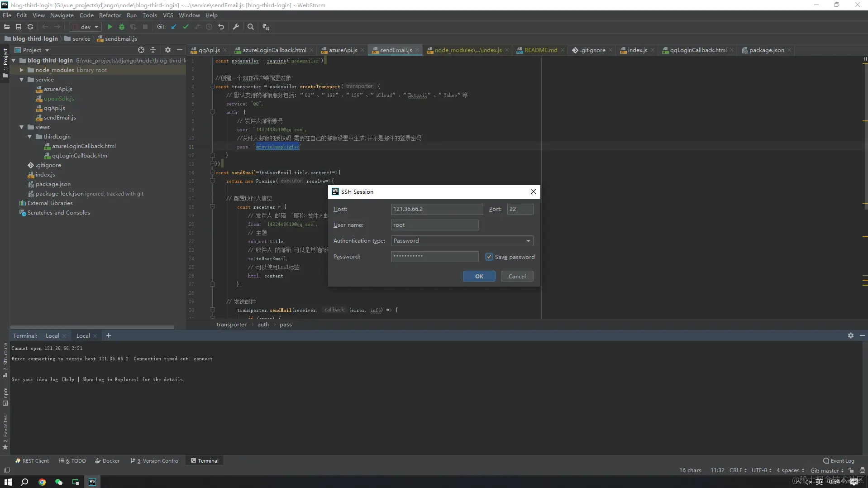This screenshot has width=868, height=488.
Task: Open the VCS menu
Action: [x=168, y=15]
